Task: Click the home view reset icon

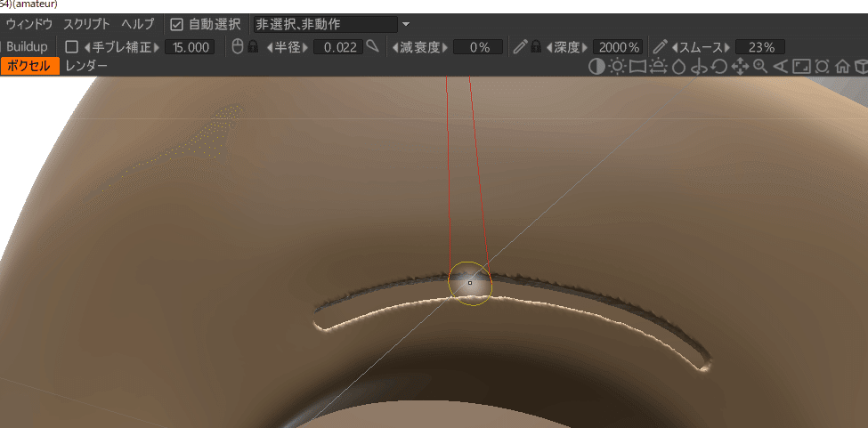Action: click(x=842, y=67)
